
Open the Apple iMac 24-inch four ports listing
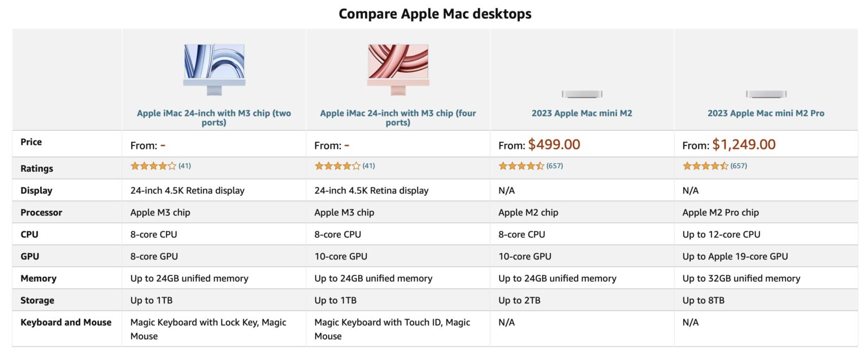pyautogui.click(x=398, y=118)
